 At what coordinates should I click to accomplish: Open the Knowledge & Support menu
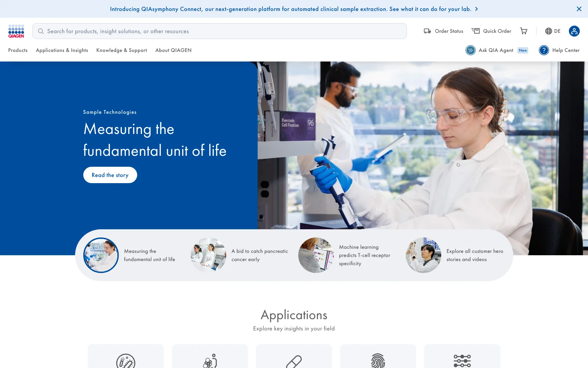[x=121, y=50]
